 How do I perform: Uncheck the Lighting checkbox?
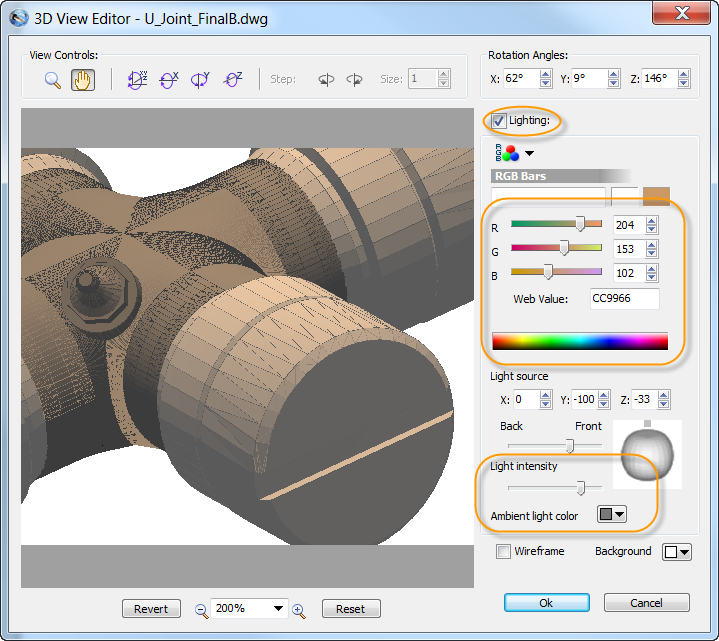(x=498, y=121)
